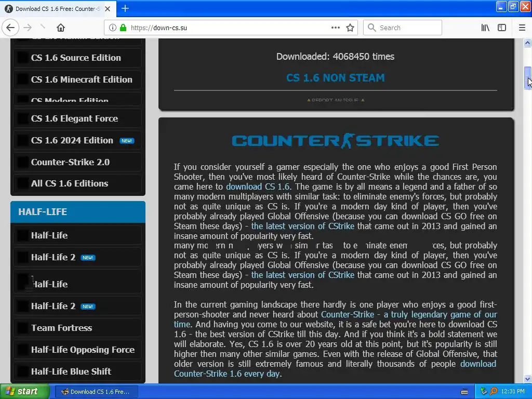Open the browser home page icon
Screen dimensions: 532x399
pos(61,28)
